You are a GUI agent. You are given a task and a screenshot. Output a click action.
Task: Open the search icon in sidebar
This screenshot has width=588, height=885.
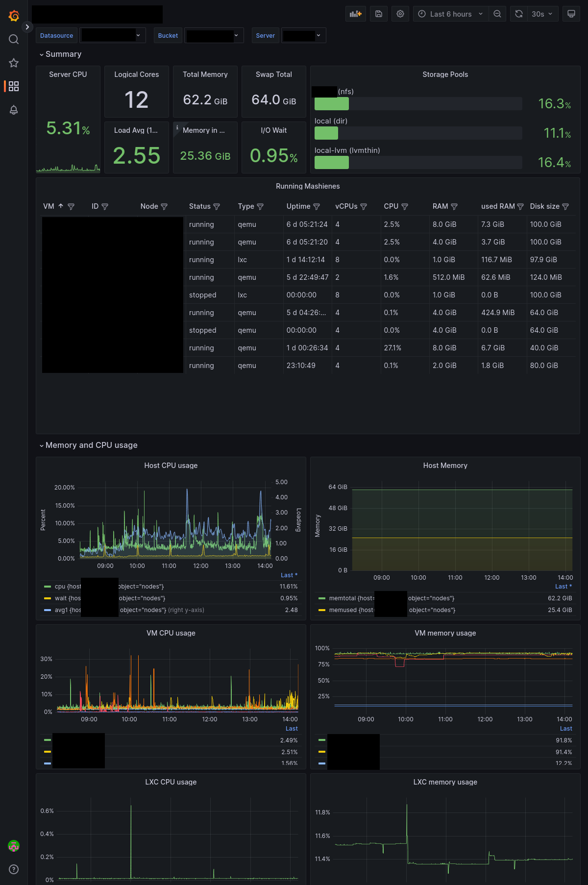click(14, 39)
